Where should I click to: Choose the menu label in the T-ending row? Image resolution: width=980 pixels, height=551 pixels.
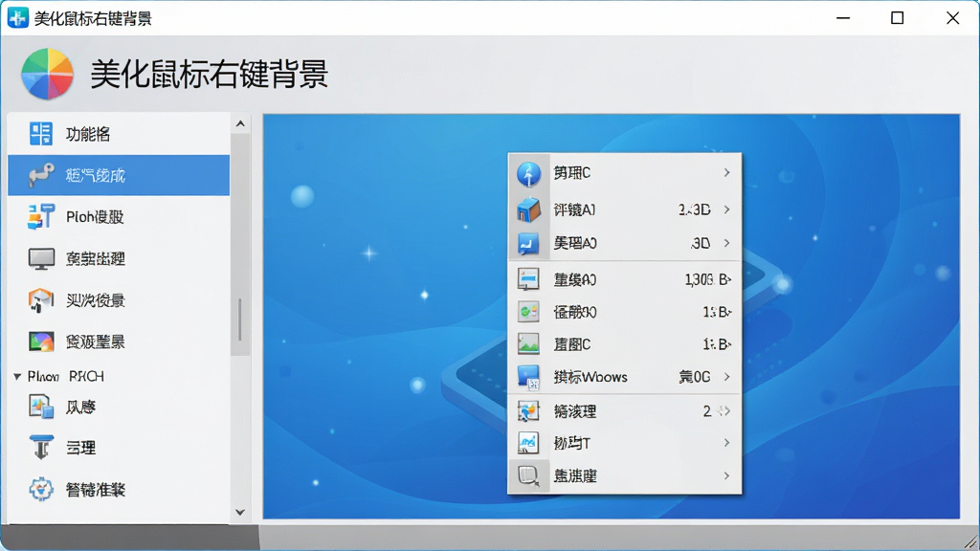coord(572,443)
